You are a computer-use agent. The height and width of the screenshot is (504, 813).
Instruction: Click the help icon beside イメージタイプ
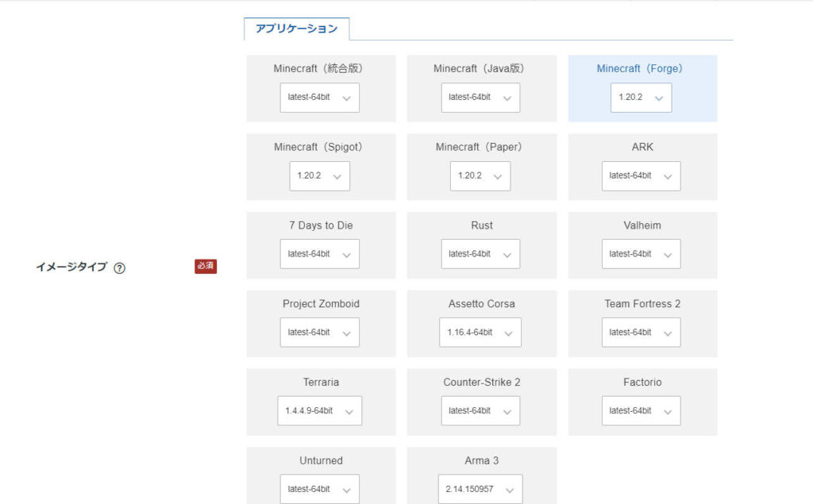coord(119,268)
